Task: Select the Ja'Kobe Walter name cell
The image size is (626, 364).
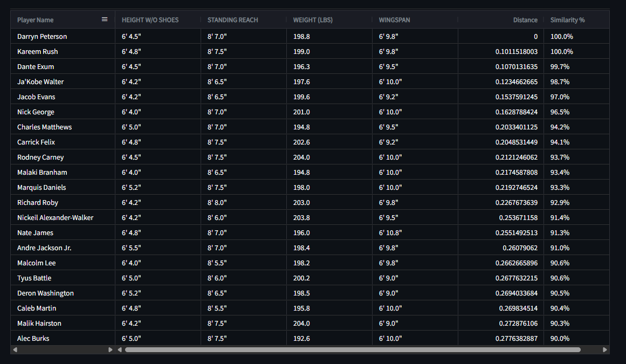Action: [63, 82]
